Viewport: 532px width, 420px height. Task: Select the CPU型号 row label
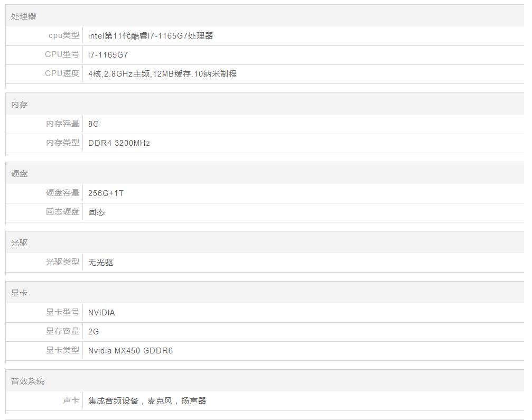coord(62,55)
